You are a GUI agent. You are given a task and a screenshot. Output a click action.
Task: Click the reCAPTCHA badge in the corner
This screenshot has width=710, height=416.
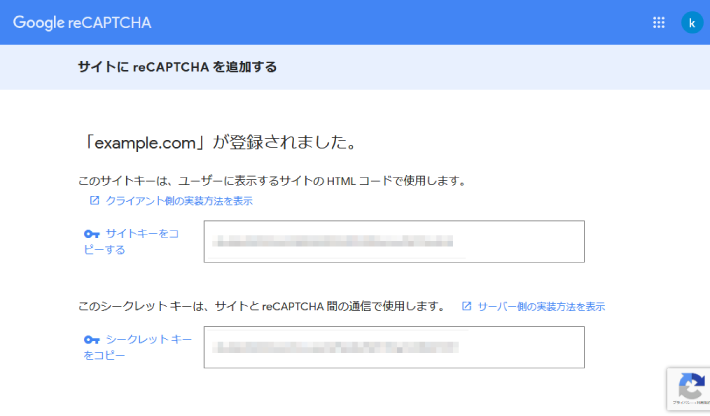[688, 389]
